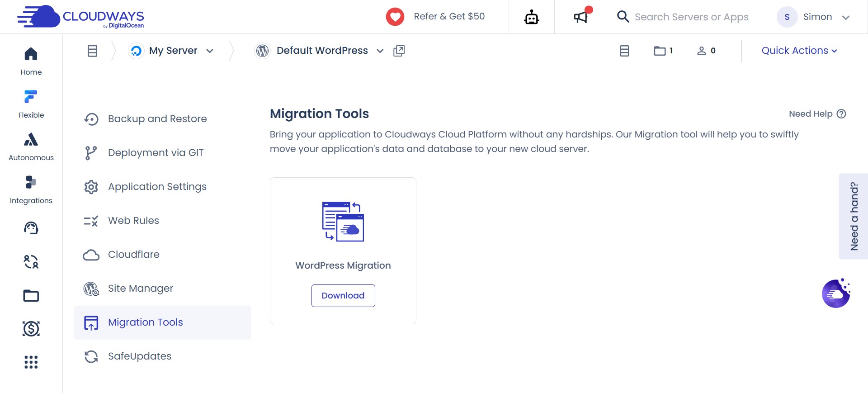Open Integrations in left sidebar

click(31, 190)
